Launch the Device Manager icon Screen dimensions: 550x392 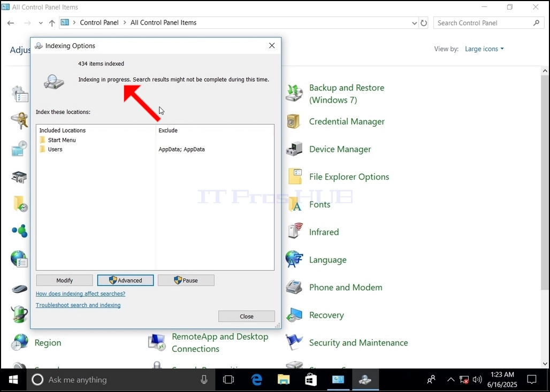click(x=294, y=149)
